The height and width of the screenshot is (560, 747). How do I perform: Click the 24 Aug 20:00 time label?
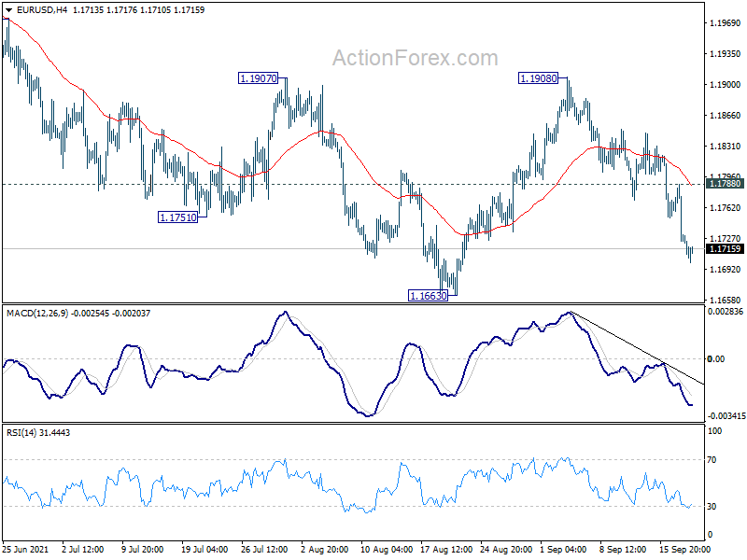pos(506,549)
